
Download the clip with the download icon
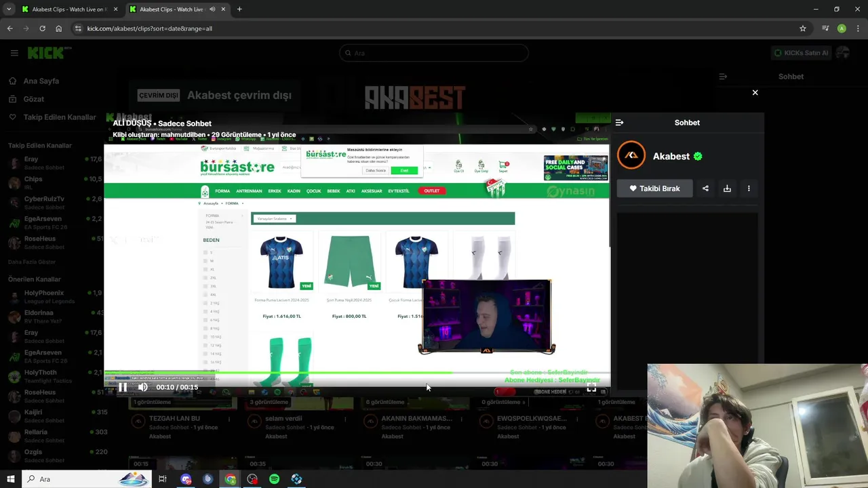pos(727,188)
